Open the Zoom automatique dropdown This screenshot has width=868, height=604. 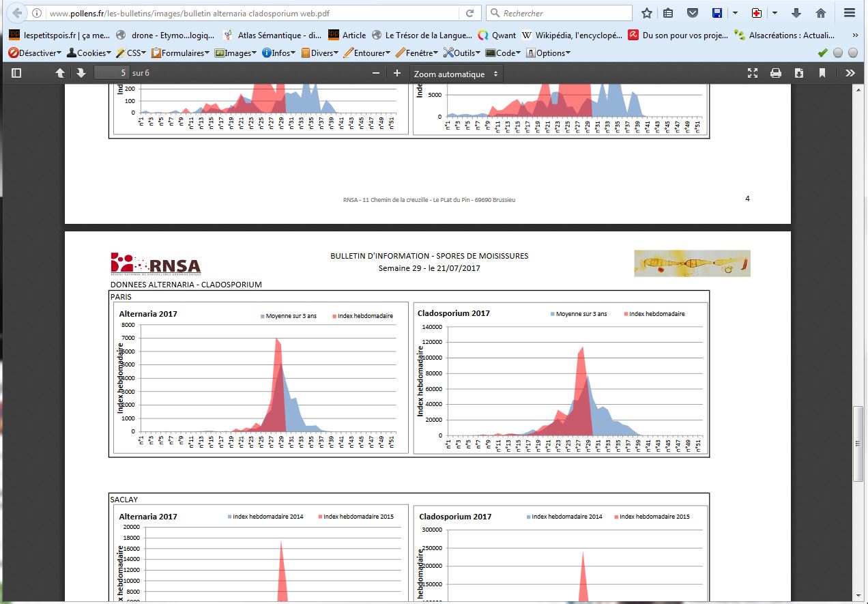pos(456,74)
